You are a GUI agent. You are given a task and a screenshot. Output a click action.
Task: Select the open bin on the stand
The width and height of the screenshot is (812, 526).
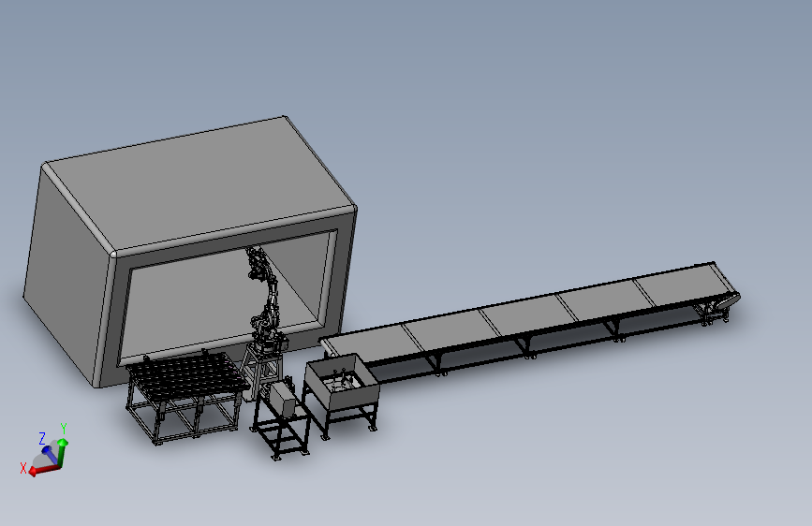point(341,382)
